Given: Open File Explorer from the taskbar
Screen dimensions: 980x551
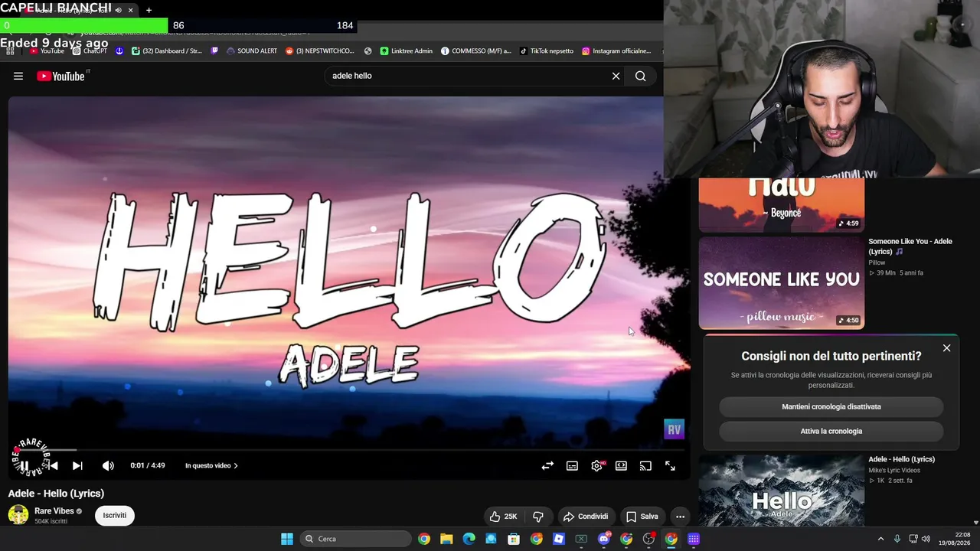Looking at the screenshot, I should [x=446, y=539].
